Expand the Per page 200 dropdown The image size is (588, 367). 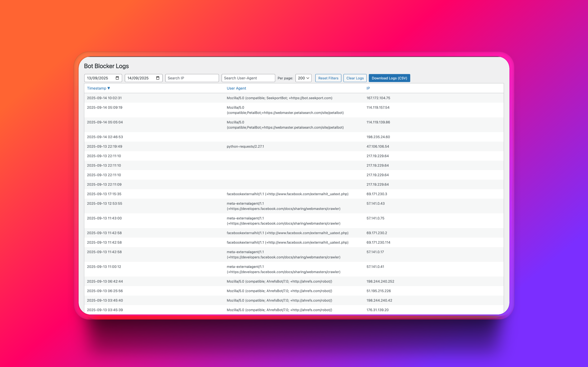(303, 78)
